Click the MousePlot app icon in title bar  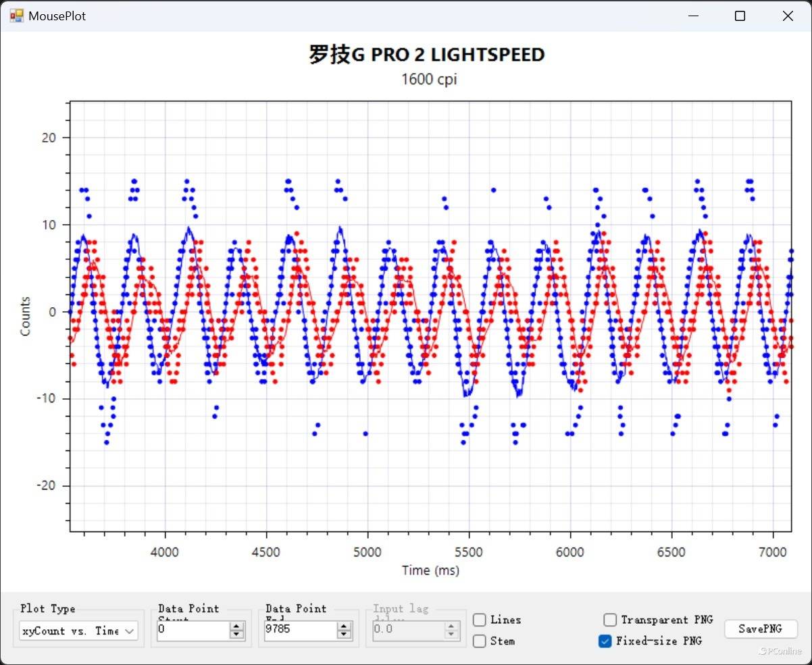point(16,15)
